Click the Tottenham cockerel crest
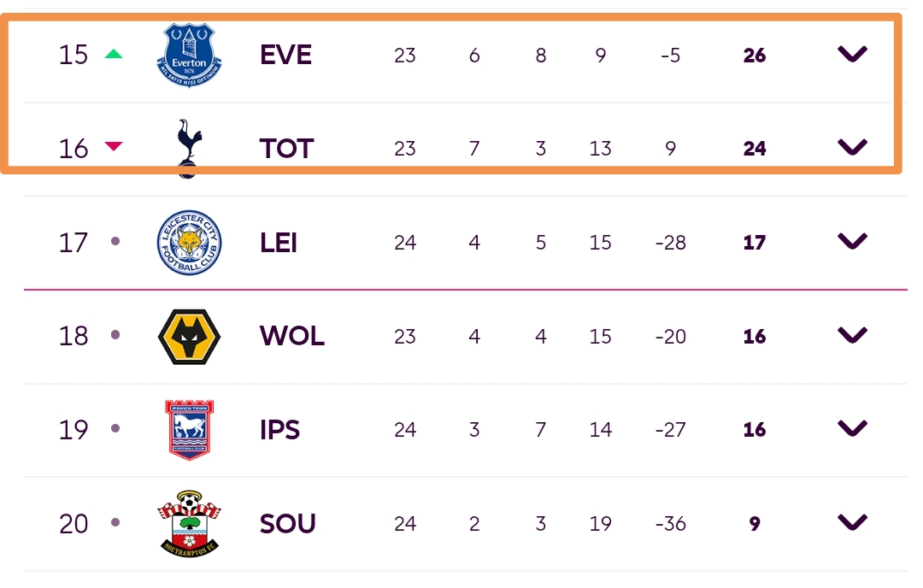Image resolution: width=923 pixels, height=588 pixels. 187,147
